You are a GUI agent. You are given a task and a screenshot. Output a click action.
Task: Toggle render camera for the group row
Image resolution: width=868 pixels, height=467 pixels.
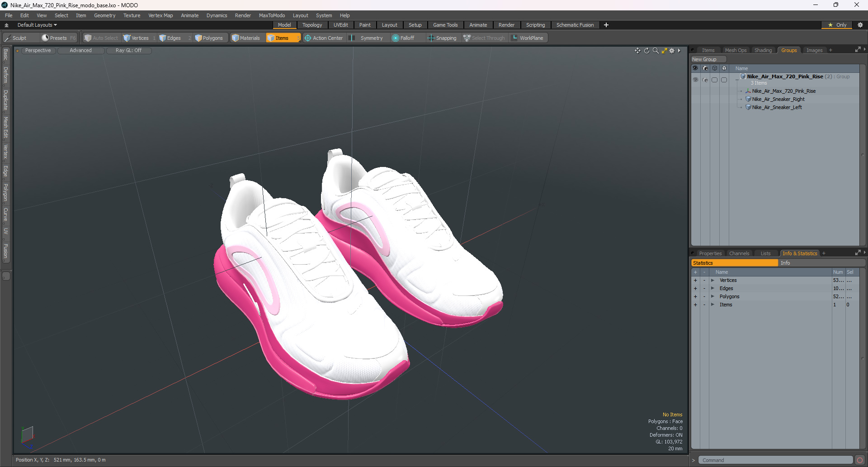tap(705, 80)
